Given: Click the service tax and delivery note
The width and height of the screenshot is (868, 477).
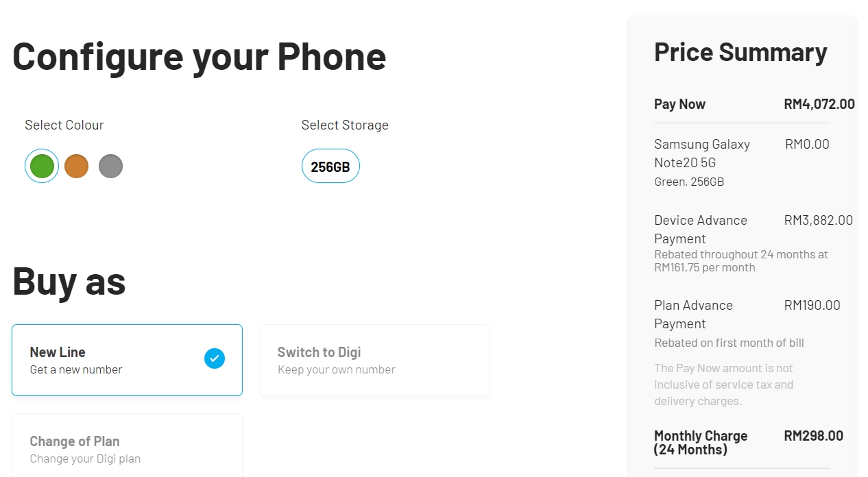Looking at the screenshot, I should click(x=723, y=384).
